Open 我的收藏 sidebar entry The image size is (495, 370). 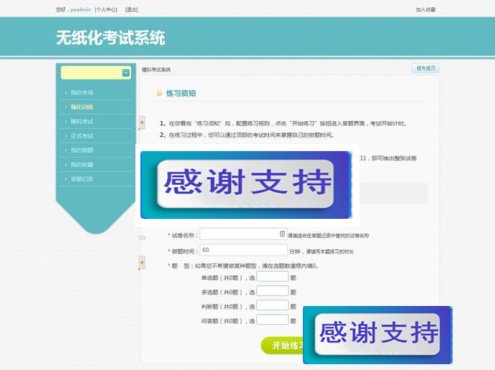82,165
